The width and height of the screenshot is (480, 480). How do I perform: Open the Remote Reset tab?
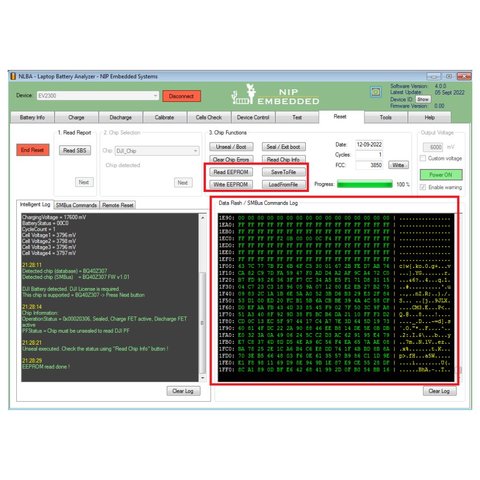(x=118, y=205)
